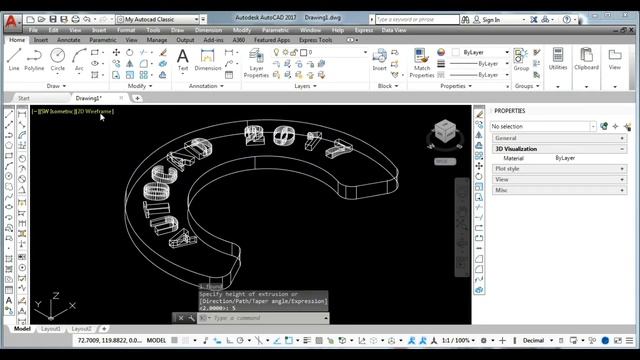This screenshot has width=640, height=360.
Task: Click the Plot print icon in quick access toolbar
Action: click(x=75, y=19)
